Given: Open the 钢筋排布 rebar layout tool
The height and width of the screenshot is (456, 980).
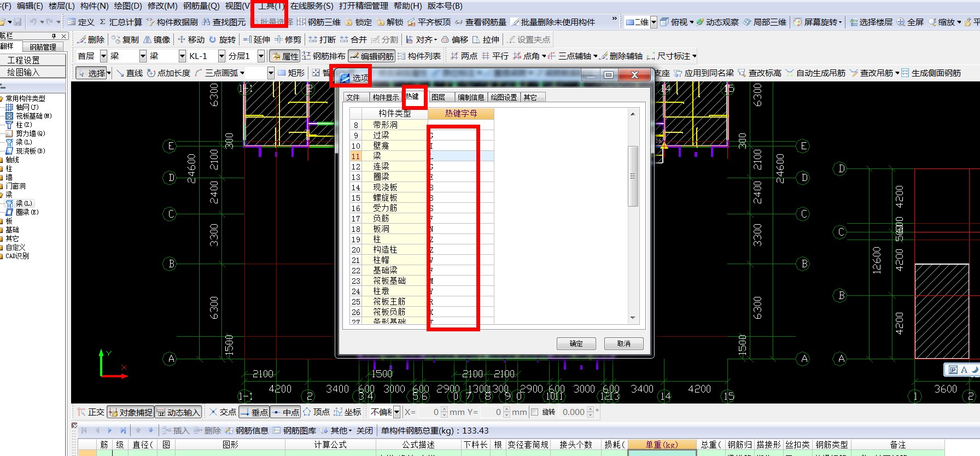Looking at the screenshot, I should [x=323, y=56].
